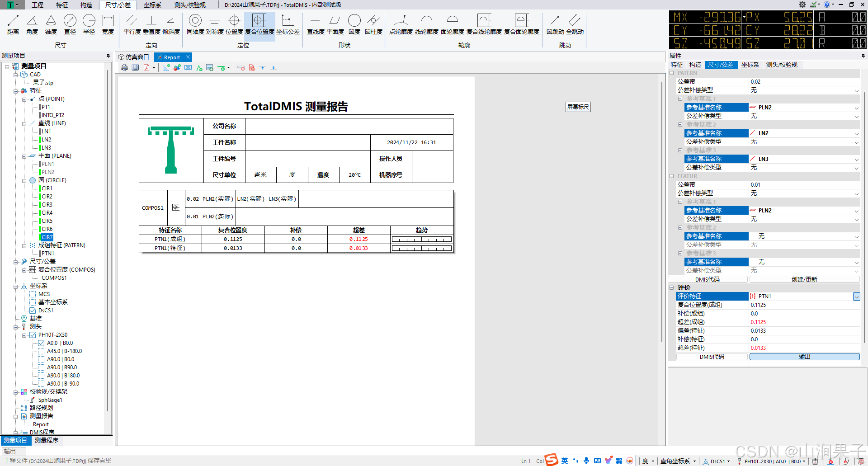Toggle A0.0 | B0.0 probe angle checkbox

coord(41,343)
